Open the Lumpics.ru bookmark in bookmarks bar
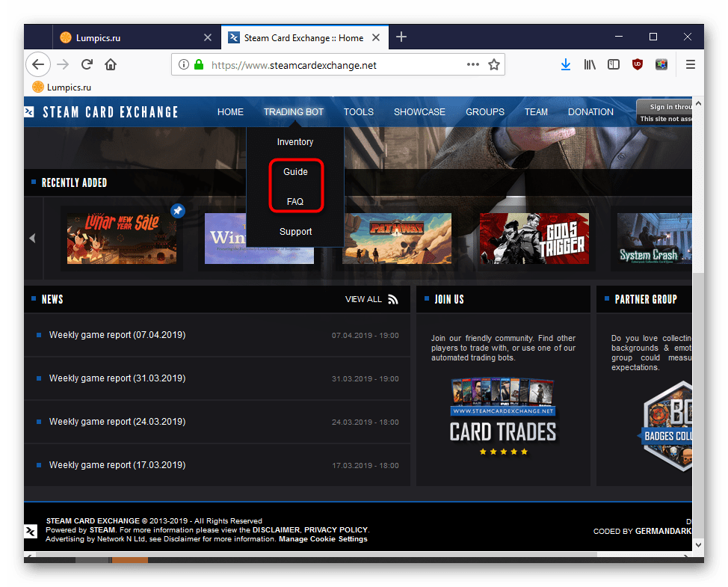728x587 pixels. click(62, 87)
